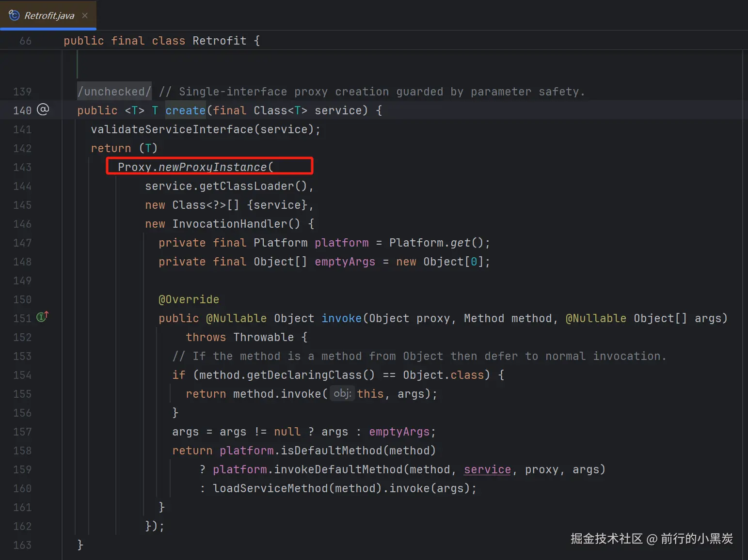Click 'invokeDefaultMethod' call on line 159
Viewport: 748px width, 560px height.
click(338, 469)
